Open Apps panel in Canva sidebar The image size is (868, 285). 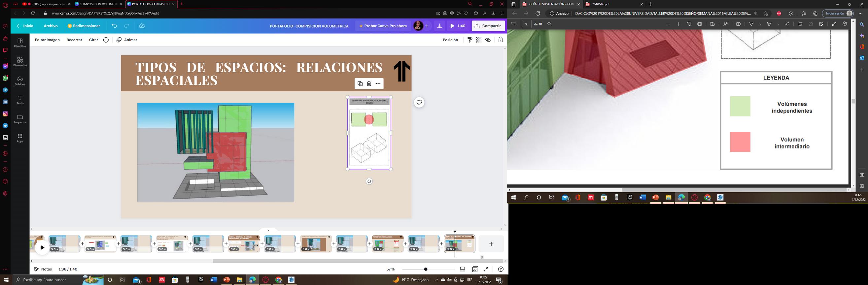point(20,138)
